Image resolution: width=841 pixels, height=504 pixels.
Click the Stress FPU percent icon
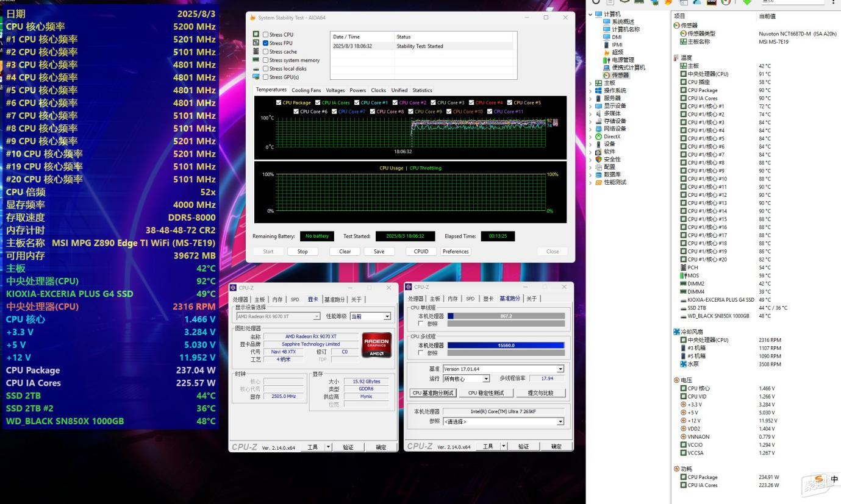point(256,43)
